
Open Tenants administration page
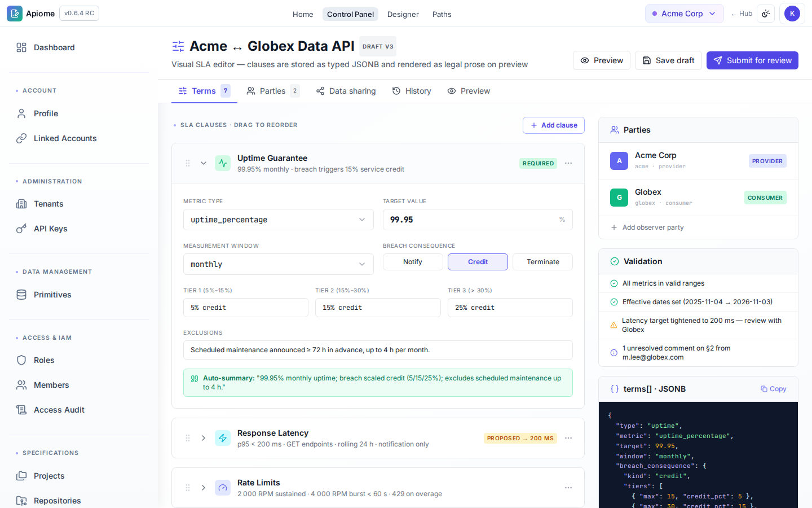tap(79, 204)
